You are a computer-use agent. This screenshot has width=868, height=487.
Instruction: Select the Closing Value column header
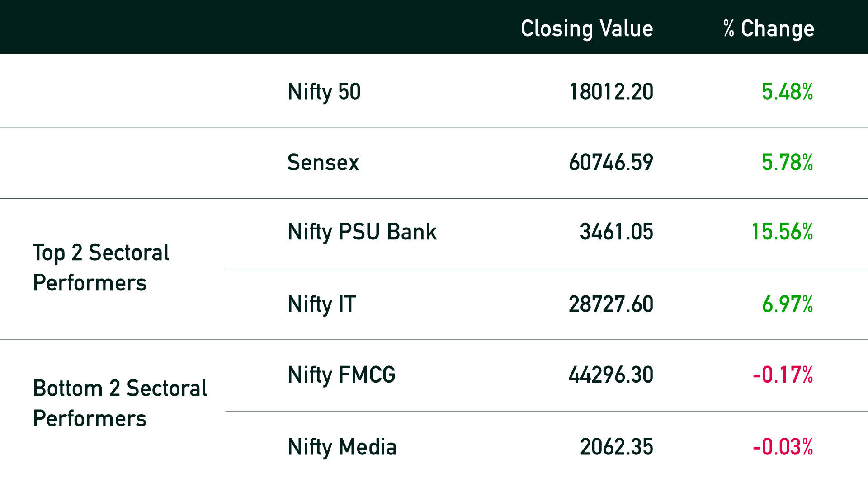pos(587,29)
